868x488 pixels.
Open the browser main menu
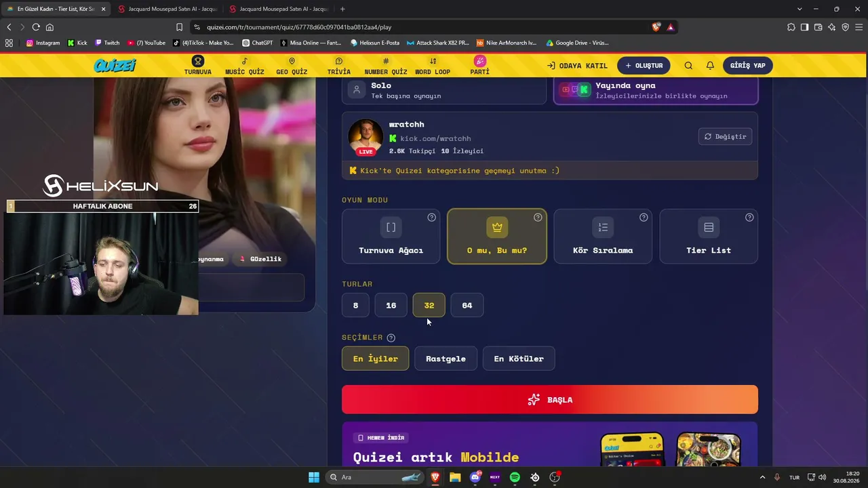(x=859, y=27)
